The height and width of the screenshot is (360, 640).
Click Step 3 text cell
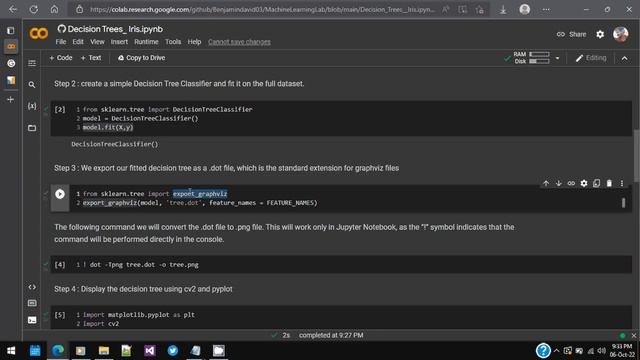click(227, 168)
